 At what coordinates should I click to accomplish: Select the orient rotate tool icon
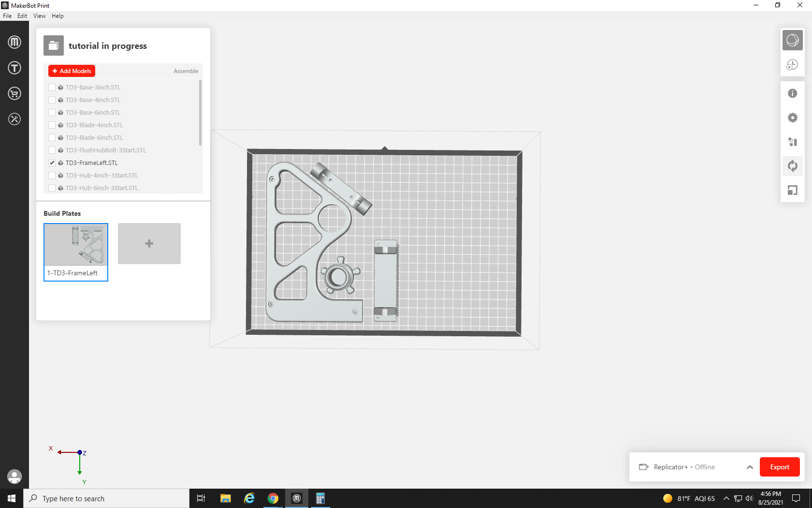click(x=793, y=166)
